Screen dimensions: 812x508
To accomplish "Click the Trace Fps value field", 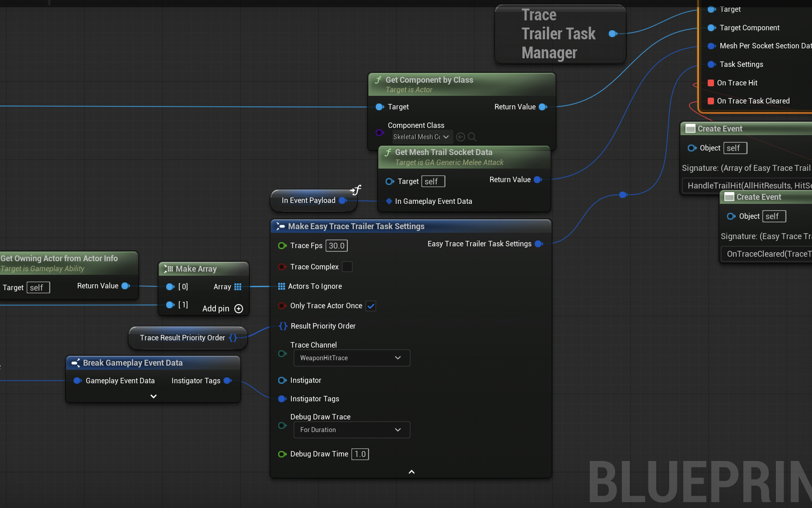I will 336,246.
